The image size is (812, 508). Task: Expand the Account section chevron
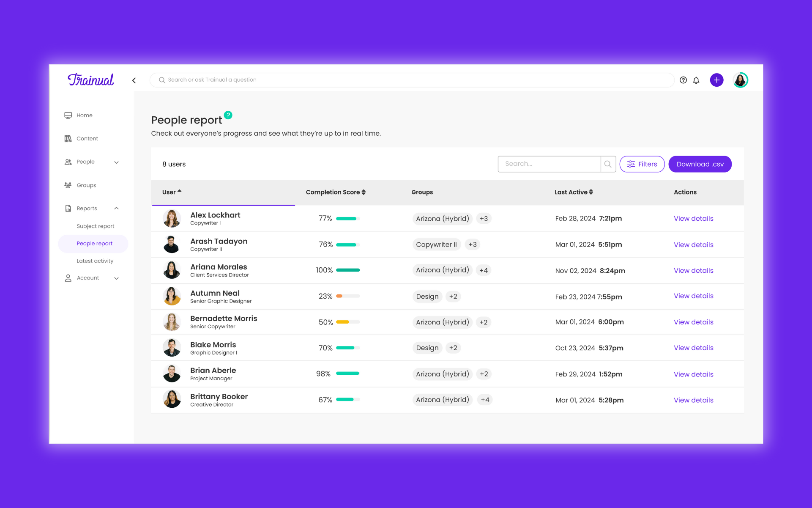pos(117,278)
